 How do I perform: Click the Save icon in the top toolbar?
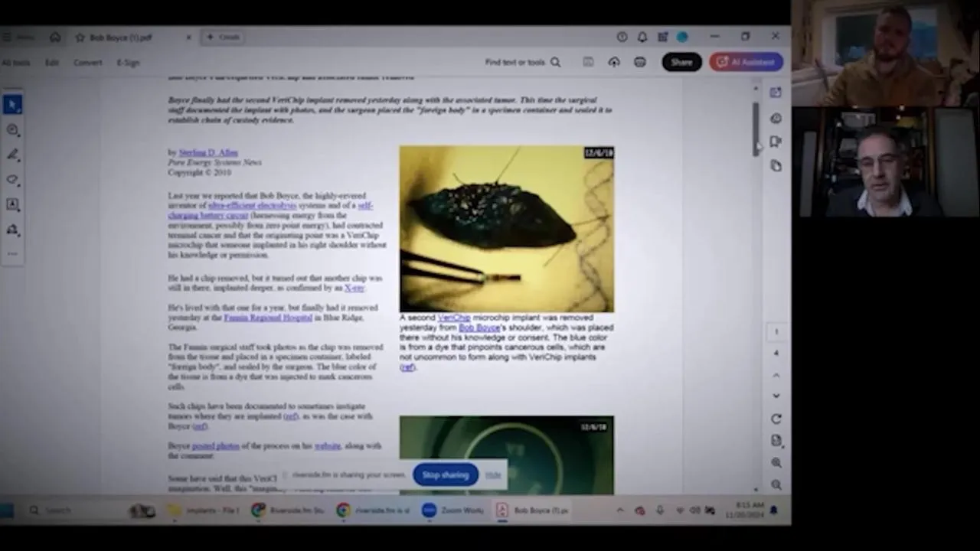(588, 62)
